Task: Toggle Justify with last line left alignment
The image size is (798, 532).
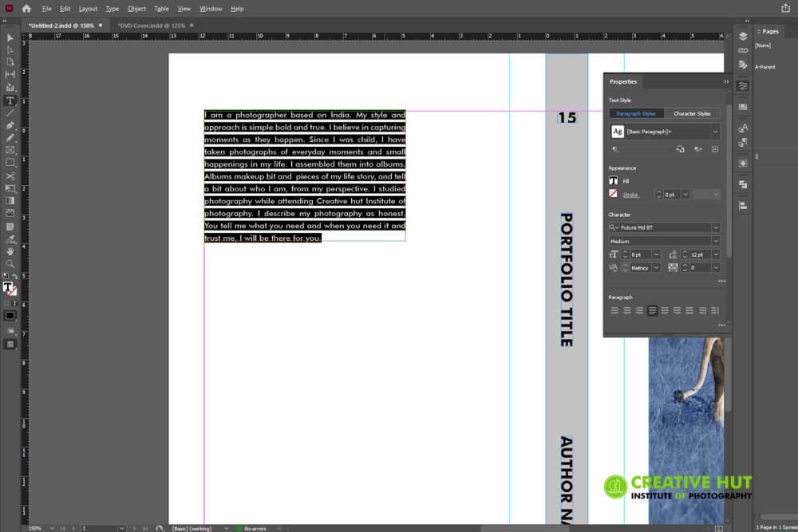Action: click(x=653, y=310)
